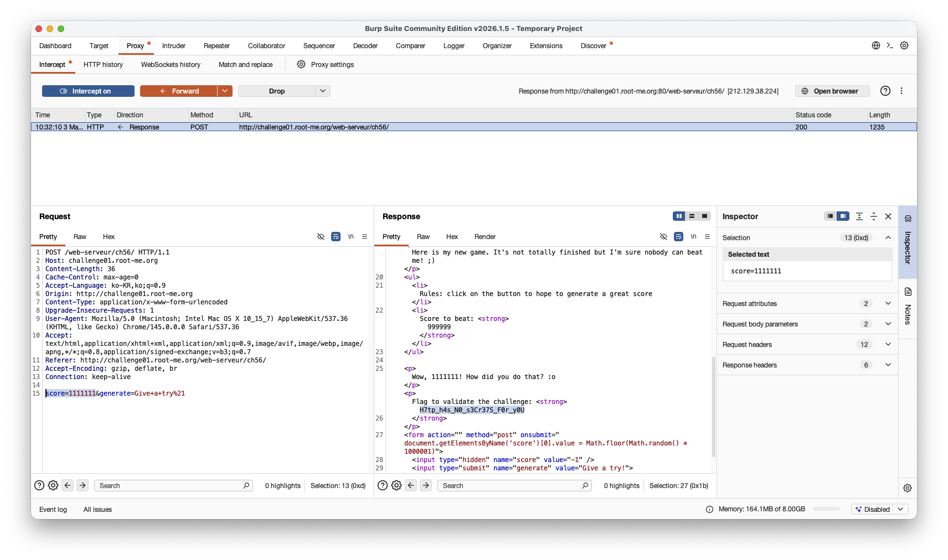The height and width of the screenshot is (560, 948).
Task: Select stacked horizontal request/response layout
Action: click(692, 216)
